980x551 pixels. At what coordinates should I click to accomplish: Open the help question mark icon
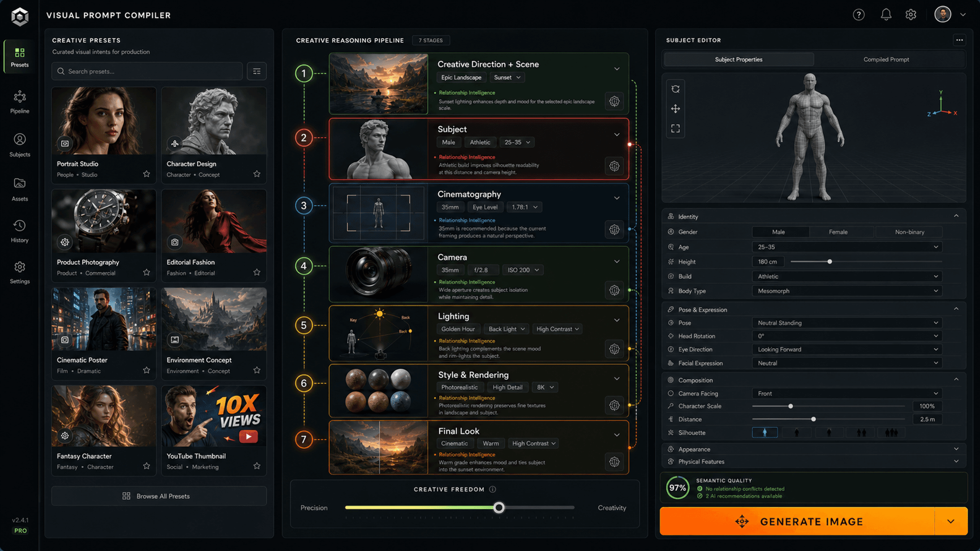[858, 15]
